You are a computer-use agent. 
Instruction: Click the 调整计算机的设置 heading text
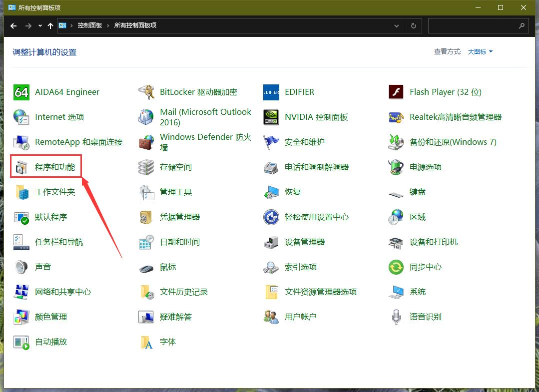coord(44,52)
